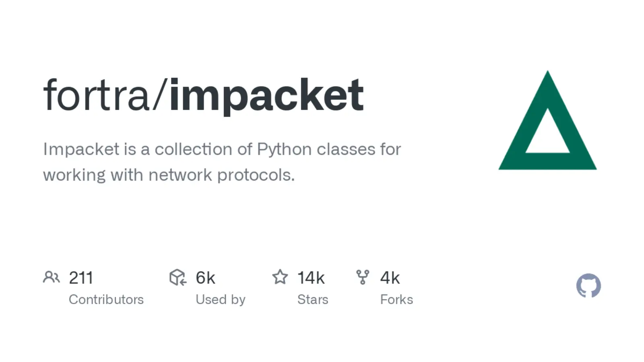
Task: Click the Stars label
Action: 313,300
